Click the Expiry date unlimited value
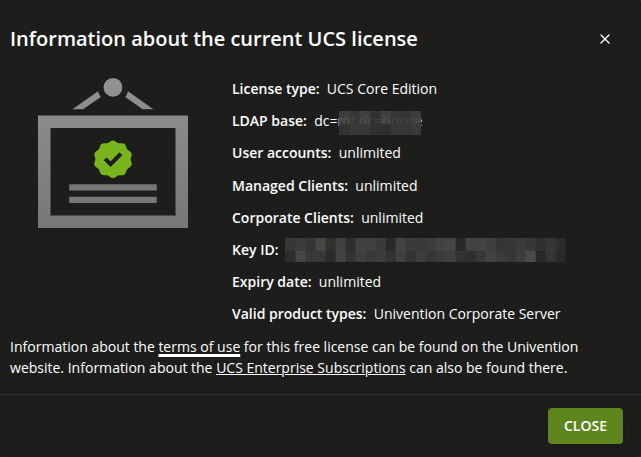 [350, 282]
